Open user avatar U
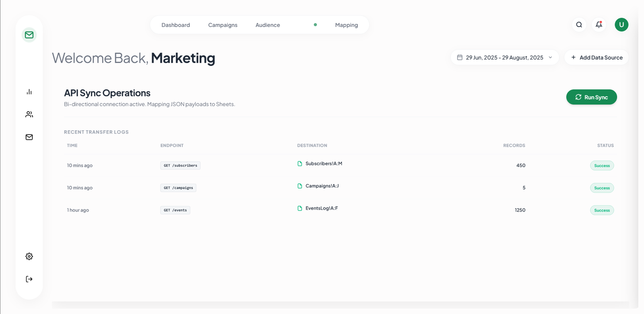 coord(621,25)
